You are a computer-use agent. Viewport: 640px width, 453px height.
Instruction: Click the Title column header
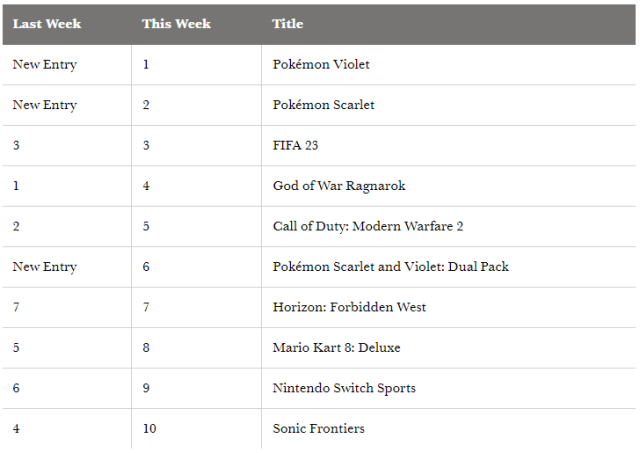click(288, 24)
